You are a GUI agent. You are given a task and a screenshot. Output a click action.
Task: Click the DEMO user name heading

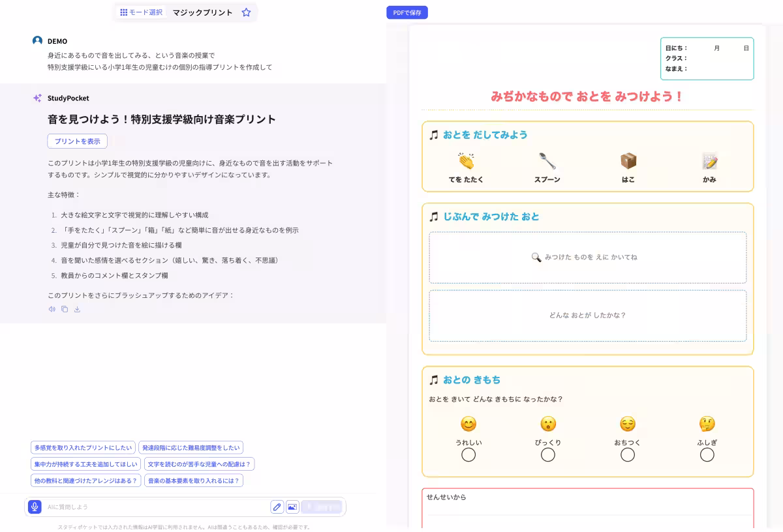coord(56,40)
